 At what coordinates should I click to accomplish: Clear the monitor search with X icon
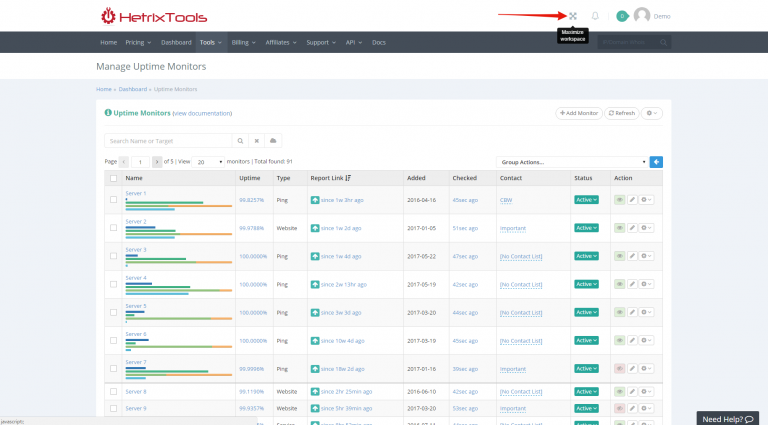[257, 141]
